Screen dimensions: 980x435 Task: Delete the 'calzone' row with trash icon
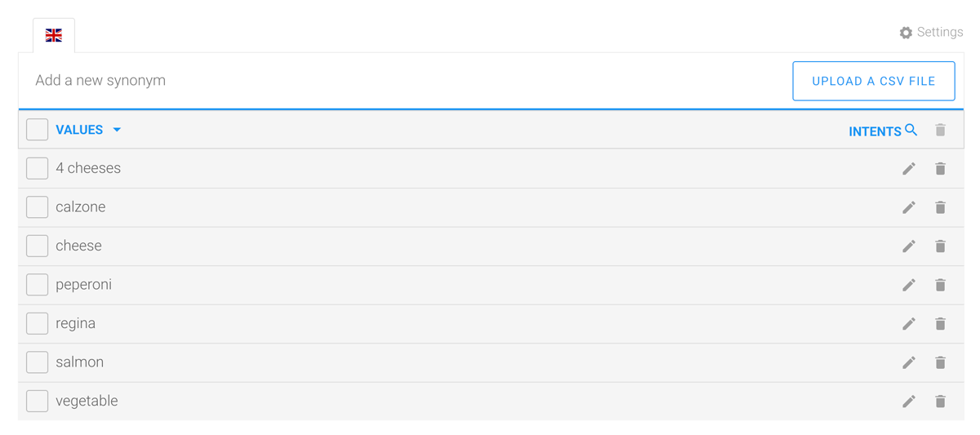click(x=940, y=207)
